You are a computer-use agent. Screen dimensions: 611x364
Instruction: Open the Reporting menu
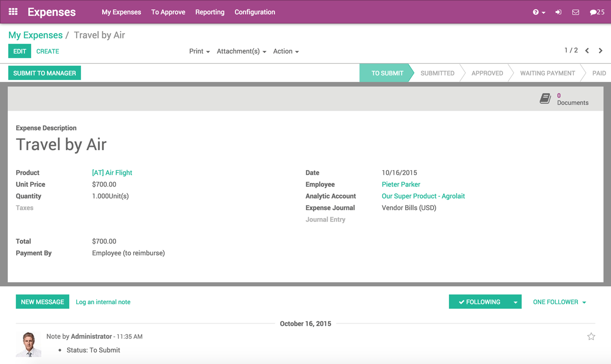(210, 12)
